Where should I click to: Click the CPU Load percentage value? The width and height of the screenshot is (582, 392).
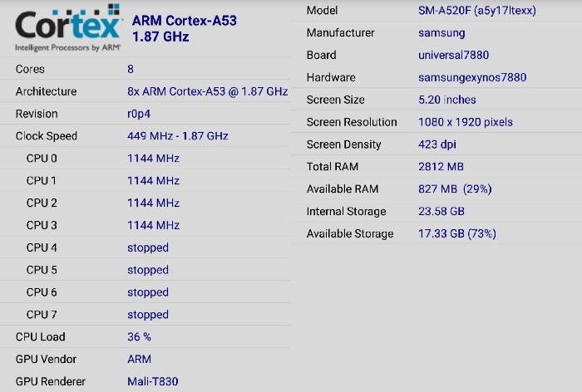click(x=139, y=336)
